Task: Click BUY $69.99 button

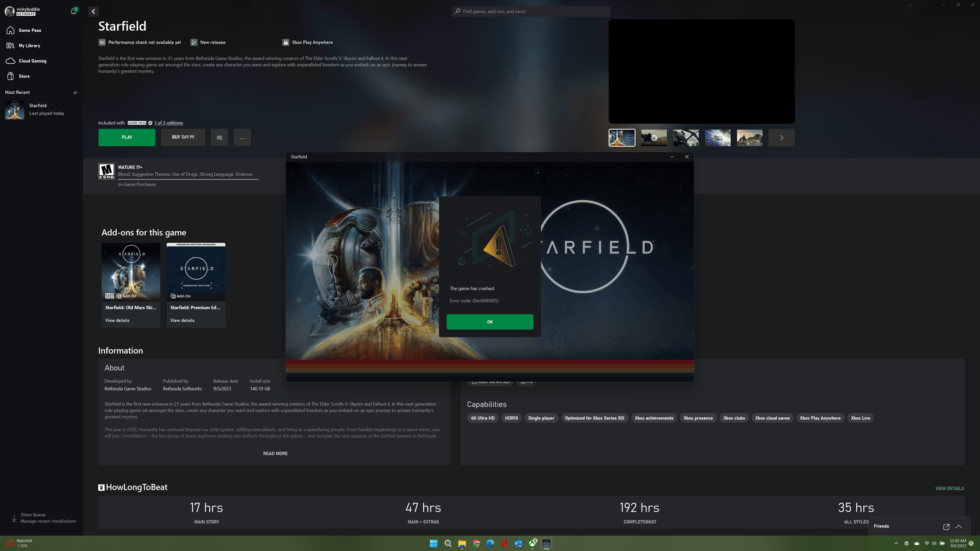Action: point(183,137)
